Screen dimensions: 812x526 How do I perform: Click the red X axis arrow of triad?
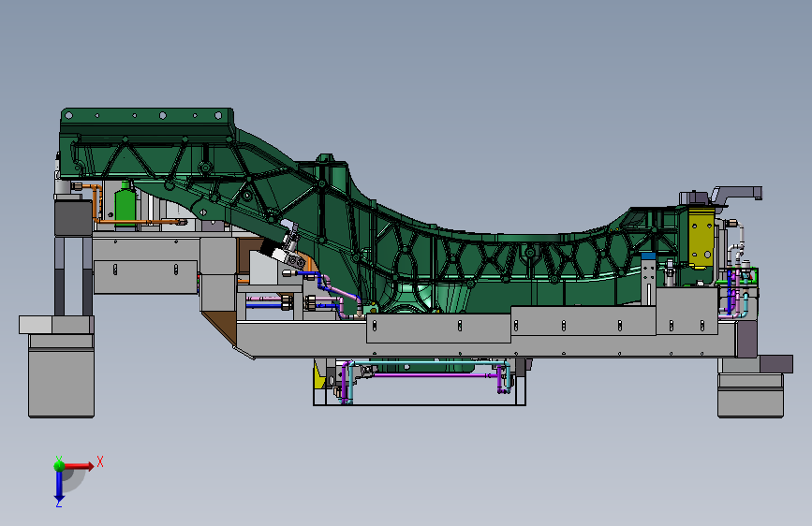[x=78, y=466]
